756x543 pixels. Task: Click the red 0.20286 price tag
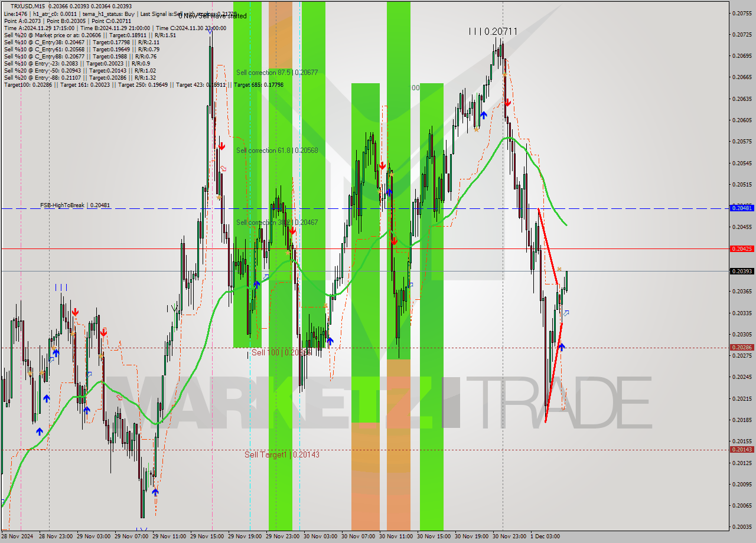pyautogui.click(x=742, y=348)
